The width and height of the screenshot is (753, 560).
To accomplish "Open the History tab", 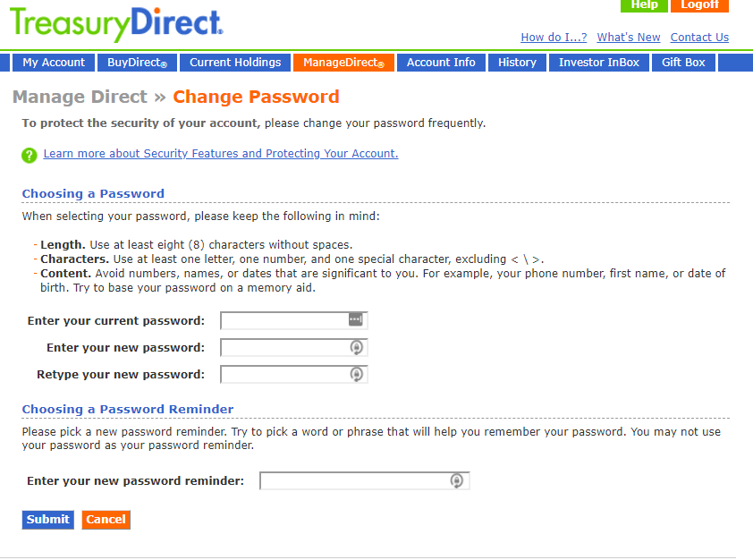I will [x=517, y=63].
